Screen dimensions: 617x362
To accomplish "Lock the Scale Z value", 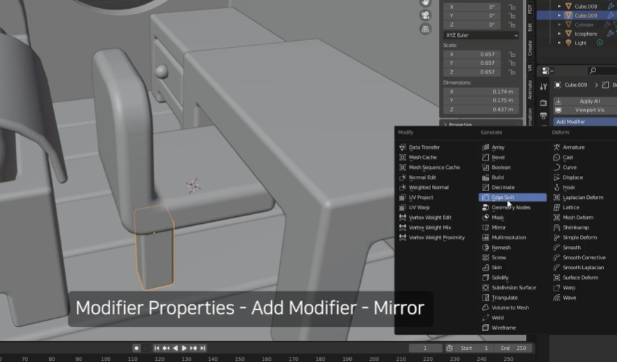I will (512, 72).
